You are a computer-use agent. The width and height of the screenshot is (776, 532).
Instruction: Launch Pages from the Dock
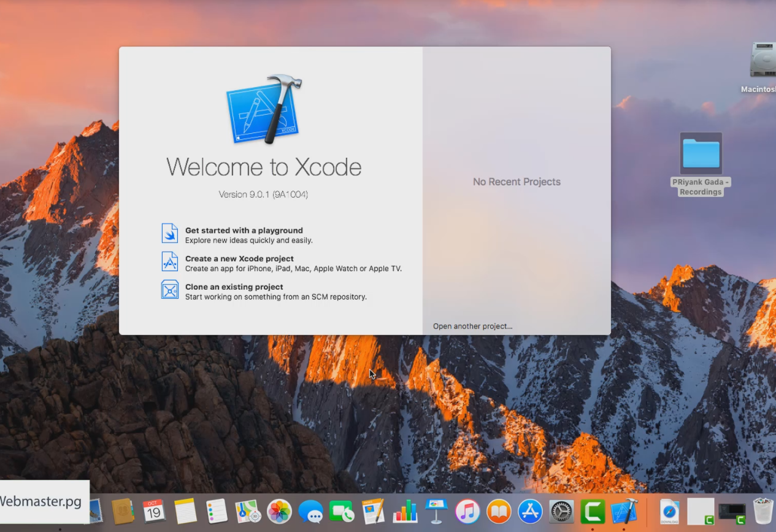[373, 511]
